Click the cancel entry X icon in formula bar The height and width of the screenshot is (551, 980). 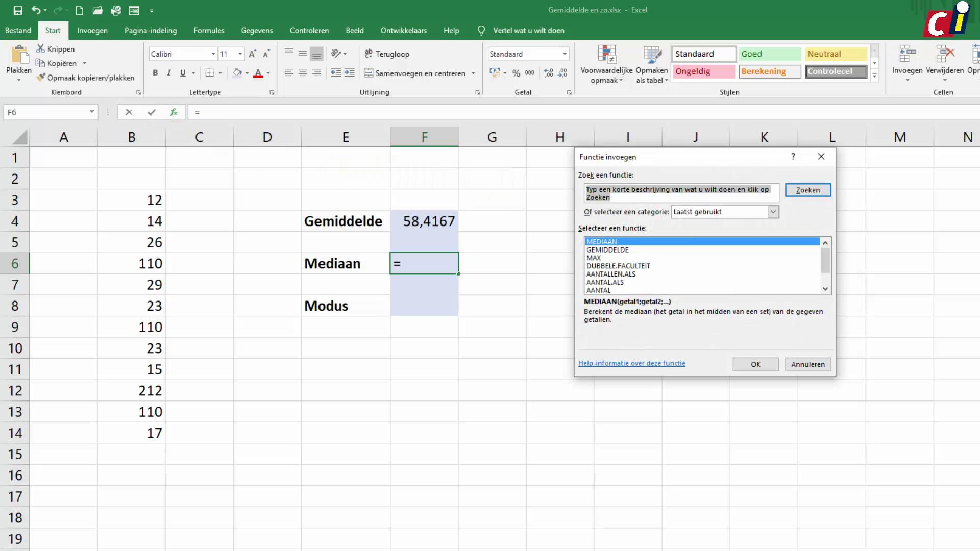[x=129, y=112]
